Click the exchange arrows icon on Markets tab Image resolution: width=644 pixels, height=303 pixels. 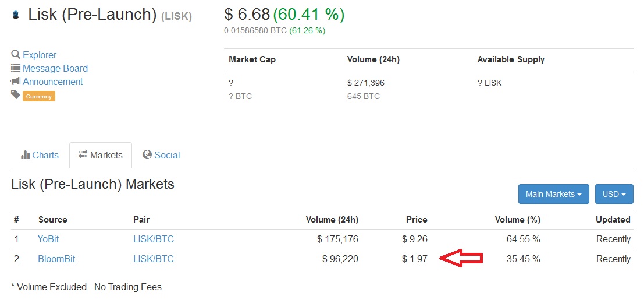(83, 154)
